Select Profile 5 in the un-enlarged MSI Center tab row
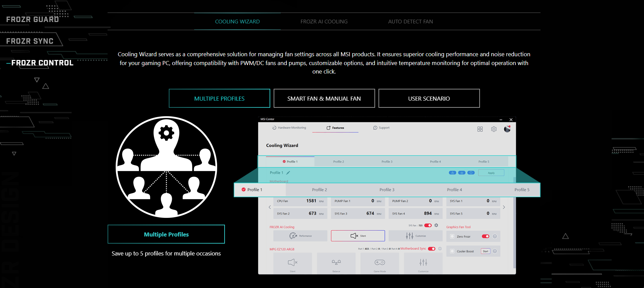 [x=484, y=162]
